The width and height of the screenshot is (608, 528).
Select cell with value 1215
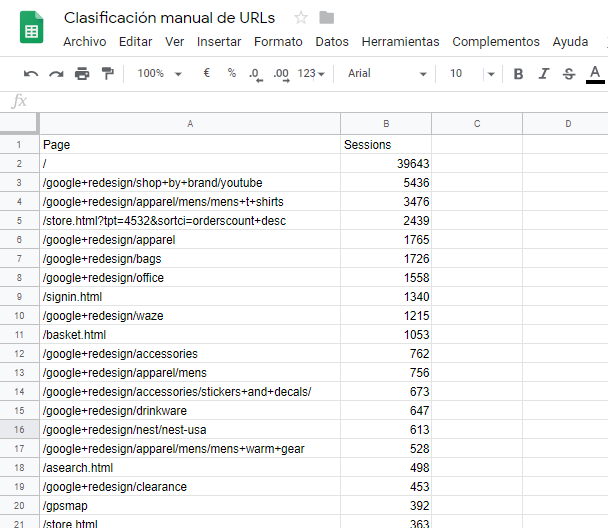point(386,316)
